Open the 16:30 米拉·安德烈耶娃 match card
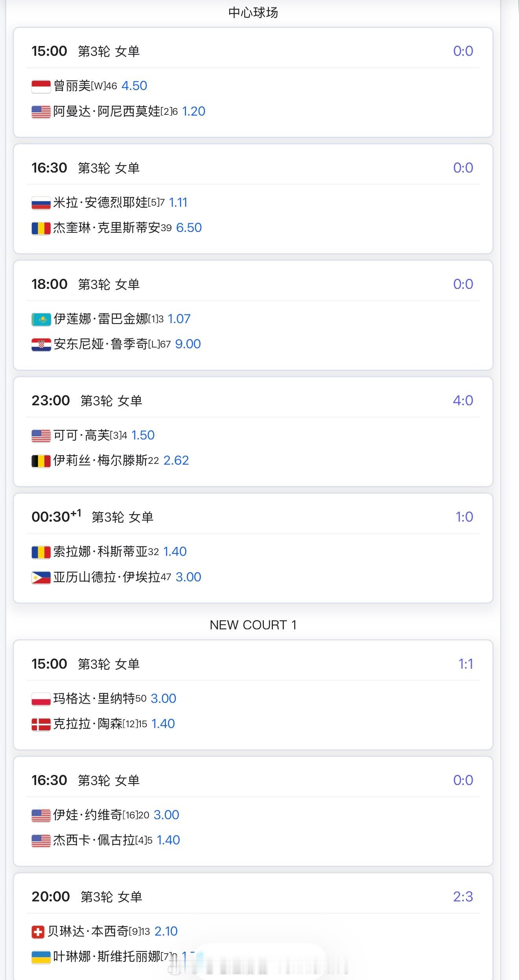Screen dimensions: 519x980 tap(253, 199)
